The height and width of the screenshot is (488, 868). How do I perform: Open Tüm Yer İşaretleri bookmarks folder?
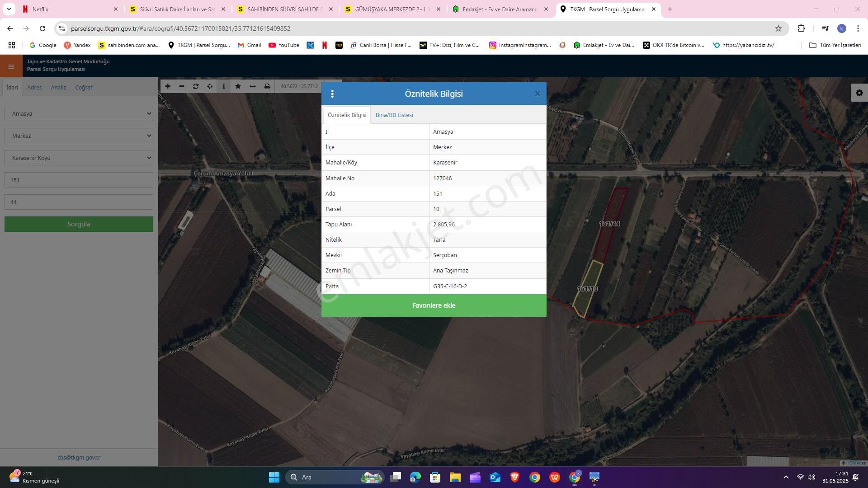coord(835,45)
